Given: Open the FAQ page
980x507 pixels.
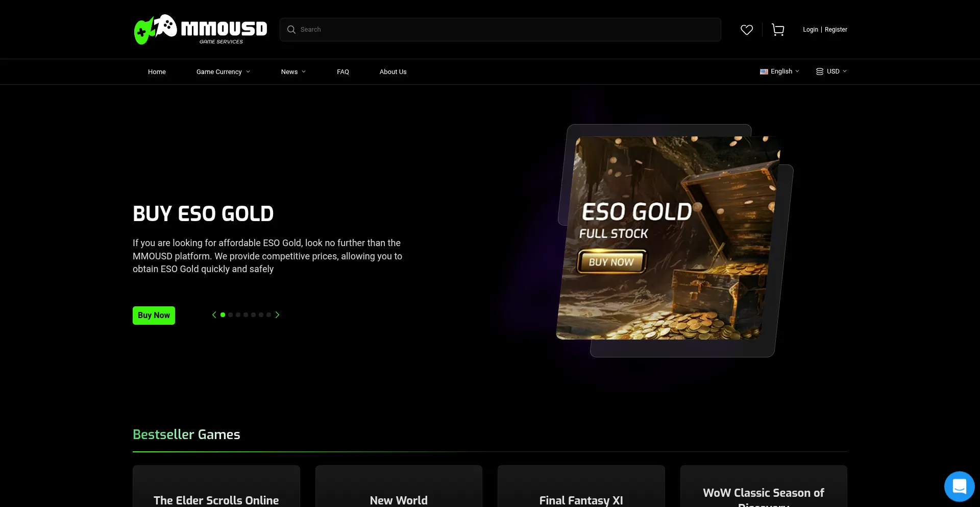Looking at the screenshot, I should [x=343, y=72].
